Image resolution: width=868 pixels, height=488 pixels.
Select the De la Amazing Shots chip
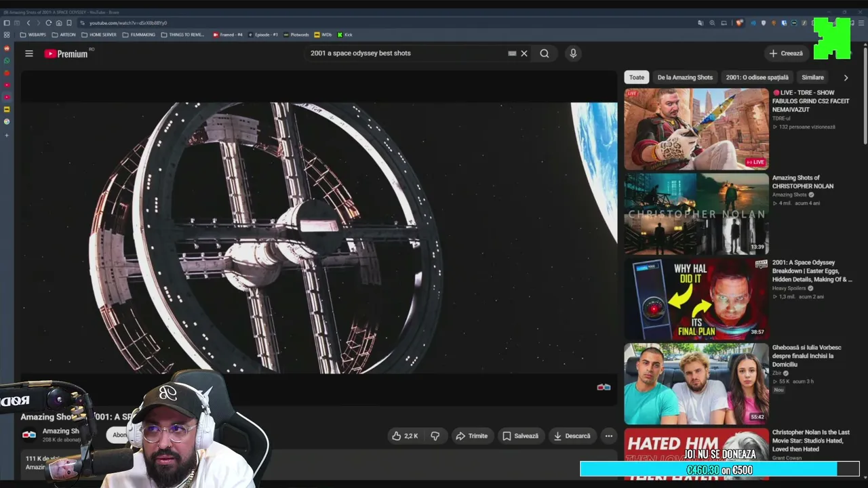click(685, 77)
